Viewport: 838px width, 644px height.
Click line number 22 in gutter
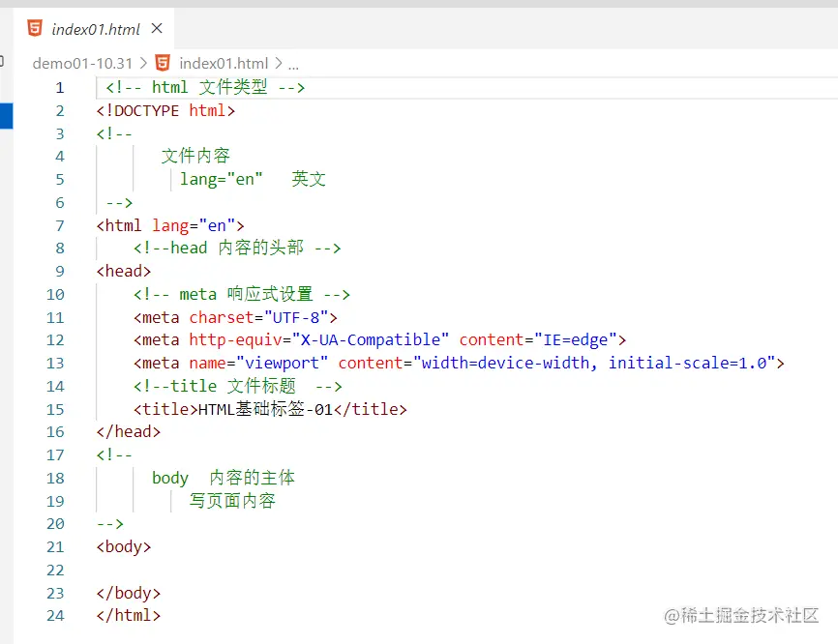[x=55, y=571]
